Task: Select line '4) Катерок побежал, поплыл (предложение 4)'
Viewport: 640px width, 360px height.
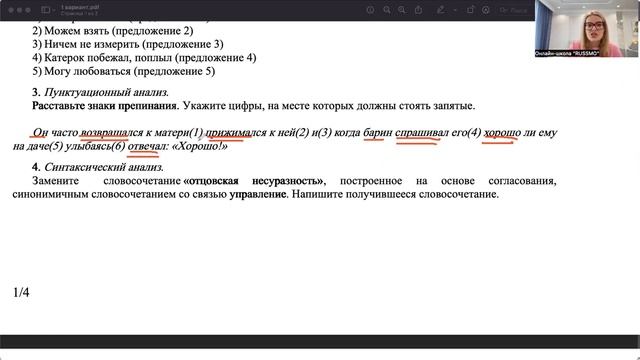Action: [144, 58]
